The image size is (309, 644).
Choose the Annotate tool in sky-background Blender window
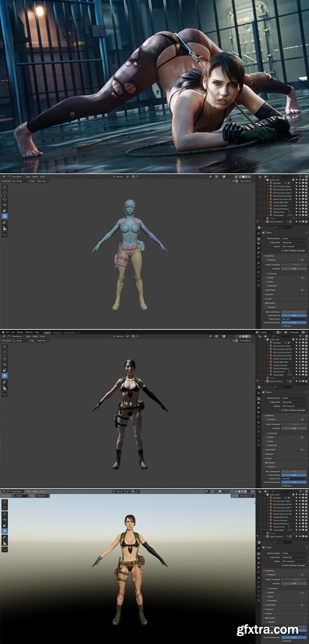pos(5,537)
